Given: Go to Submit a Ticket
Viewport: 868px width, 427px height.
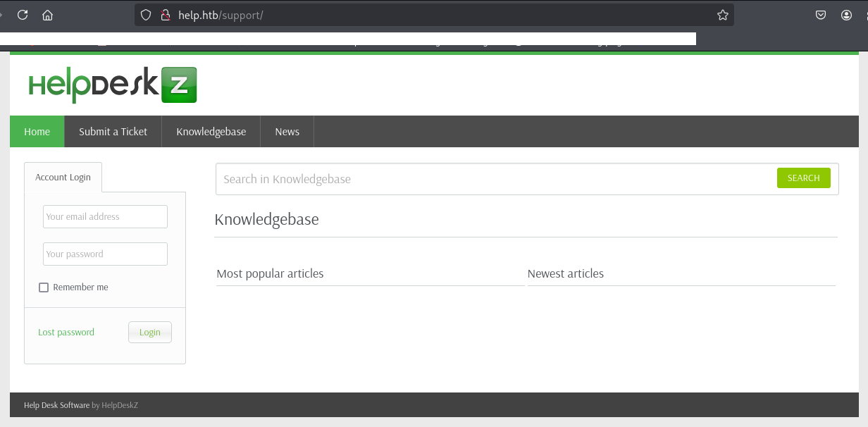Looking at the screenshot, I should [x=113, y=132].
